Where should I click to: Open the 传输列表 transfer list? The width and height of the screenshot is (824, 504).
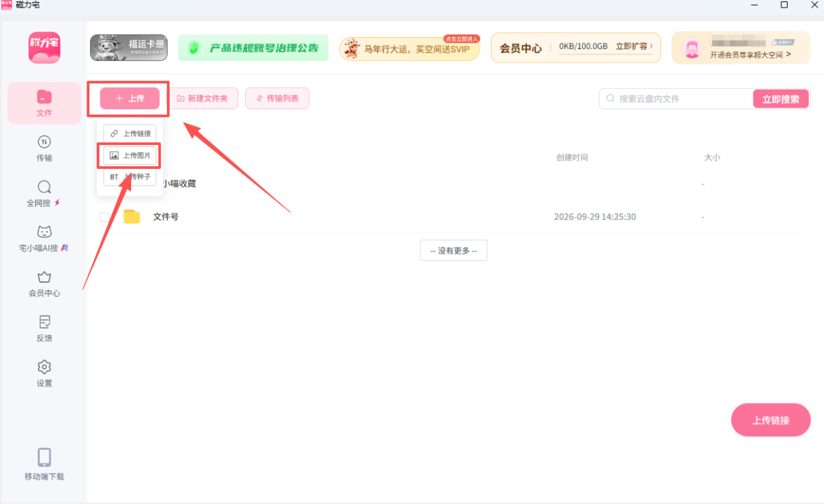277,99
